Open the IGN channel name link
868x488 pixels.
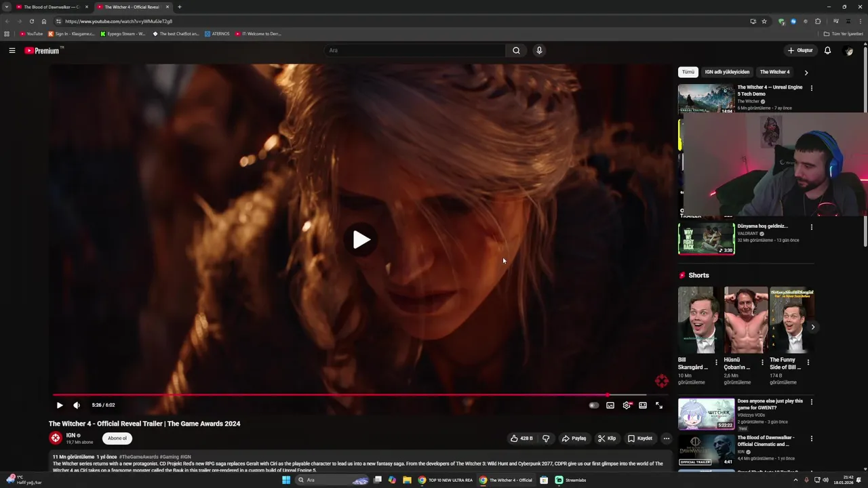[71, 435]
